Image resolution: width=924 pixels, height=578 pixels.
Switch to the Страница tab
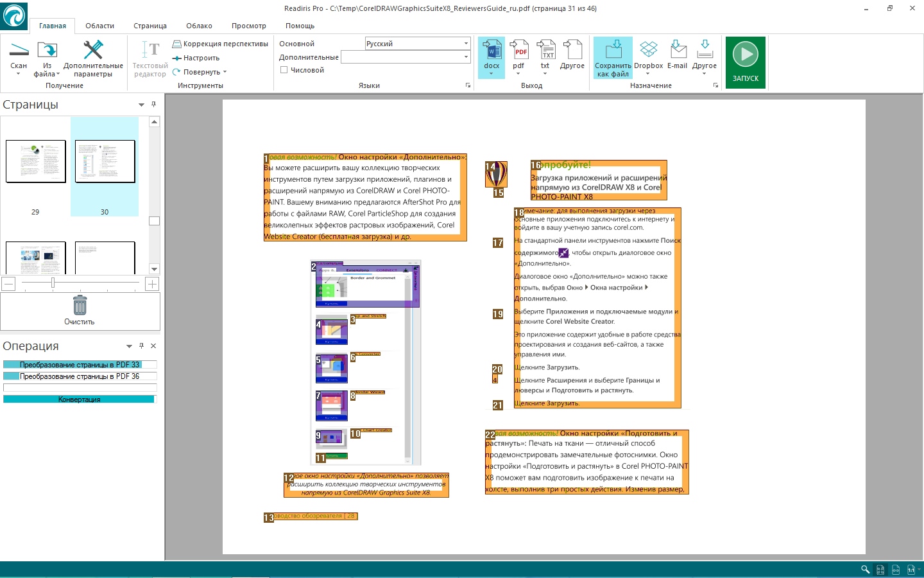[150, 26]
